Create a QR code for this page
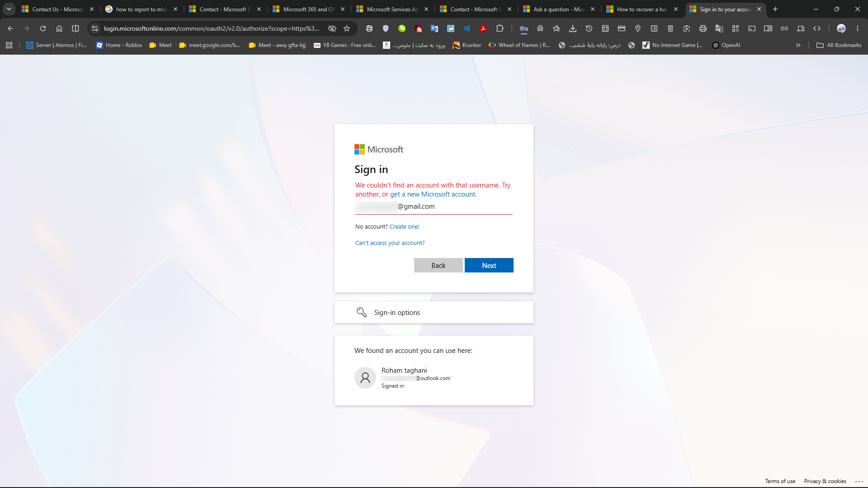Screen dimensions: 868x488 [736, 28]
